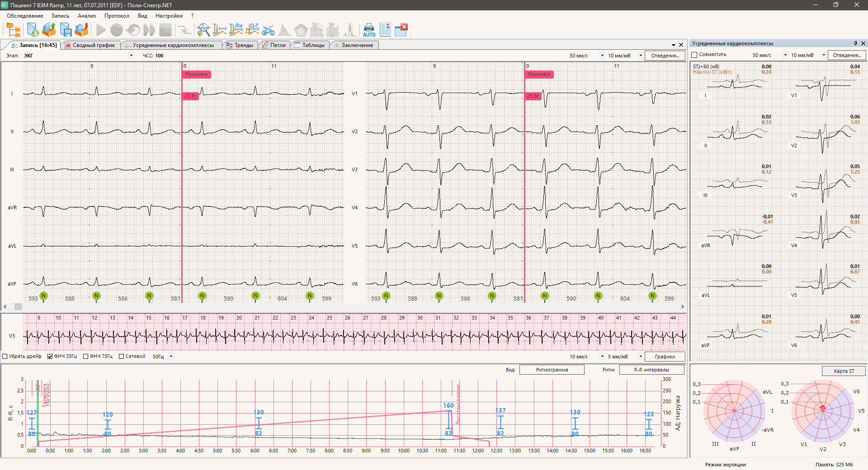
Task: Open the Обследование menu
Action: [x=25, y=16]
